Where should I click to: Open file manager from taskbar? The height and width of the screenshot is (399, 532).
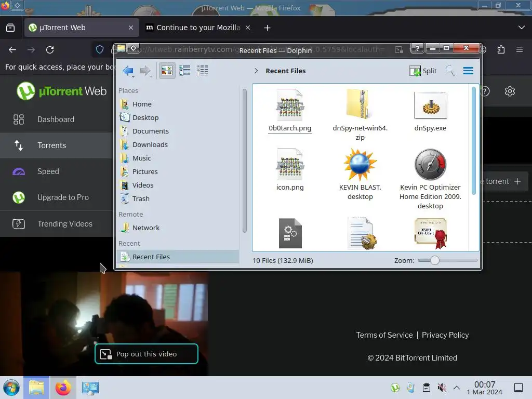click(36, 388)
